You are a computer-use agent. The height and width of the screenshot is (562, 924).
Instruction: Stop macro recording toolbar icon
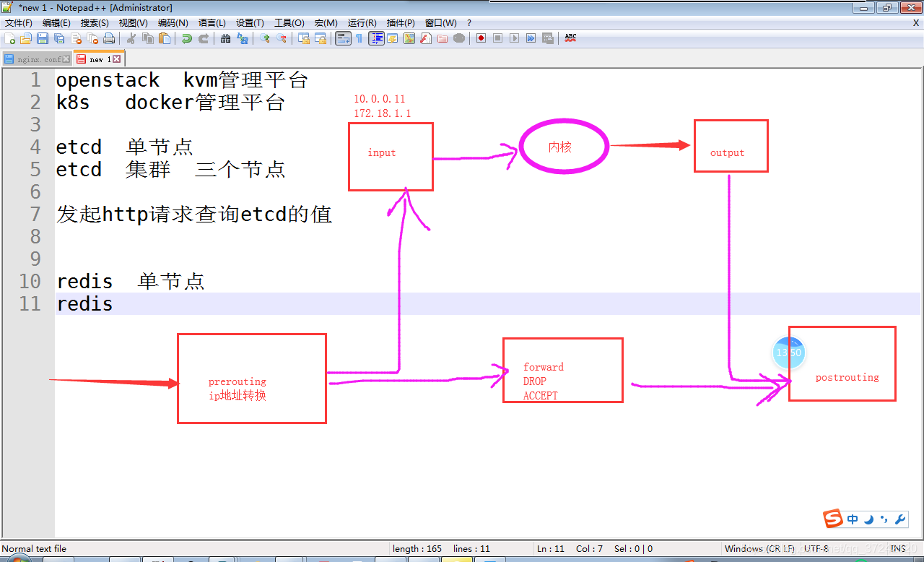point(497,38)
